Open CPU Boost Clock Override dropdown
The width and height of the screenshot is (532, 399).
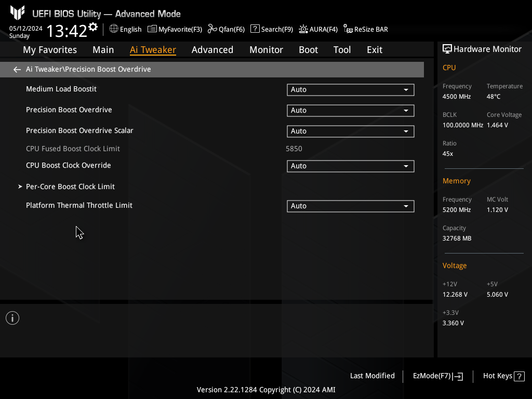tap(351, 166)
